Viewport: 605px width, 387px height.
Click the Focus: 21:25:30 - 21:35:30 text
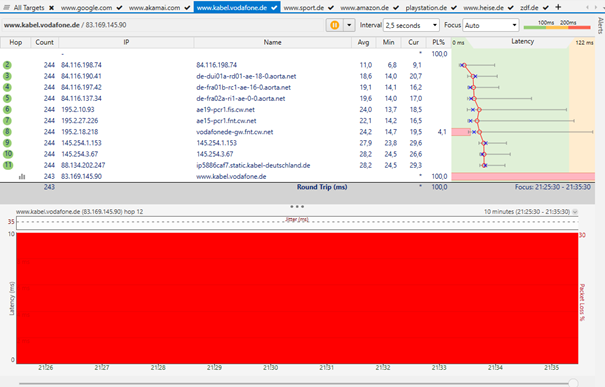pos(553,187)
